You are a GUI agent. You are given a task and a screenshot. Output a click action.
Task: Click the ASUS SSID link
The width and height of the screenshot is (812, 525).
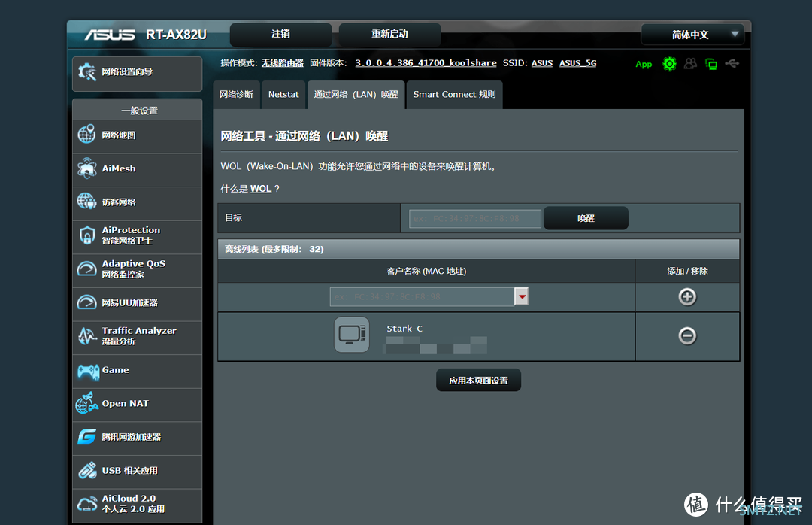click(x=541, y=63)
